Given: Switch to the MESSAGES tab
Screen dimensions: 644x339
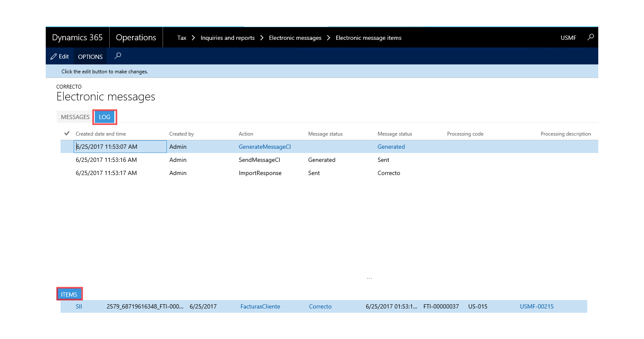Looking at the screenshot, I should 75,117.
